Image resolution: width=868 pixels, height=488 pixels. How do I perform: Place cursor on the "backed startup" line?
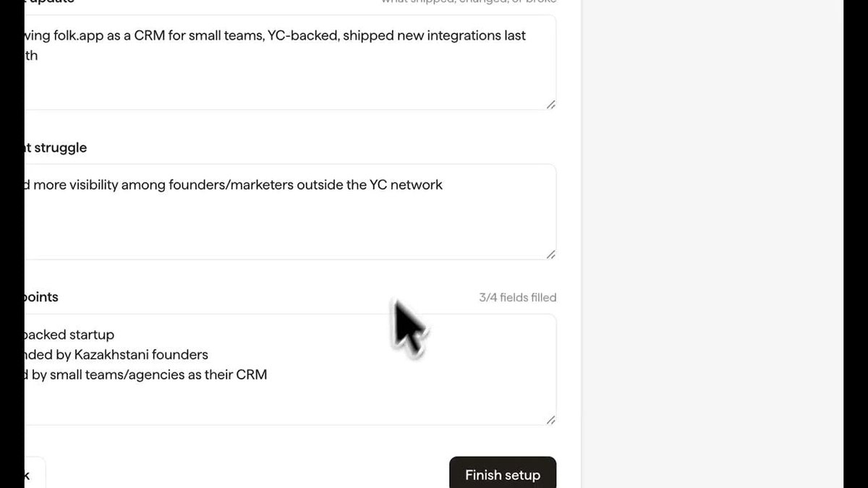pyautogui.click(x=69, y=335)
